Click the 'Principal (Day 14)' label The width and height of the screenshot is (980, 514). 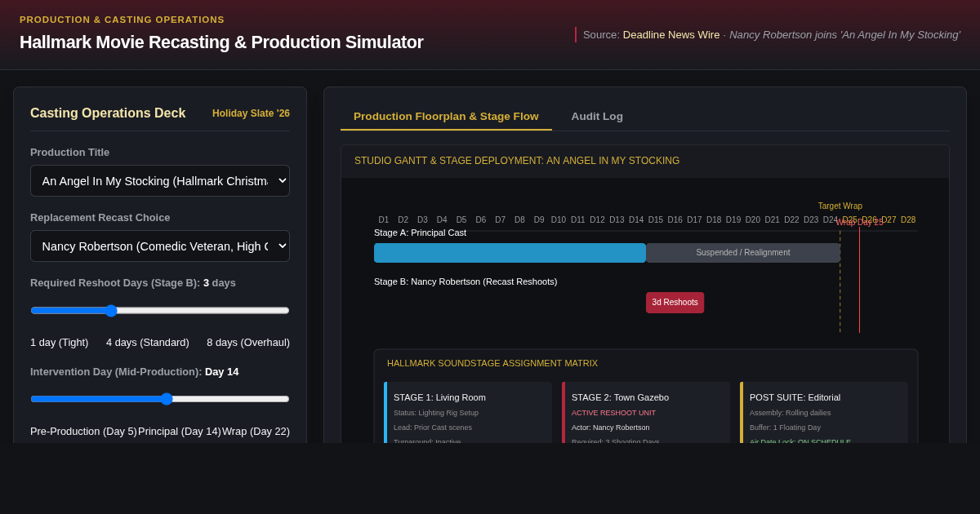click(180, 431)
